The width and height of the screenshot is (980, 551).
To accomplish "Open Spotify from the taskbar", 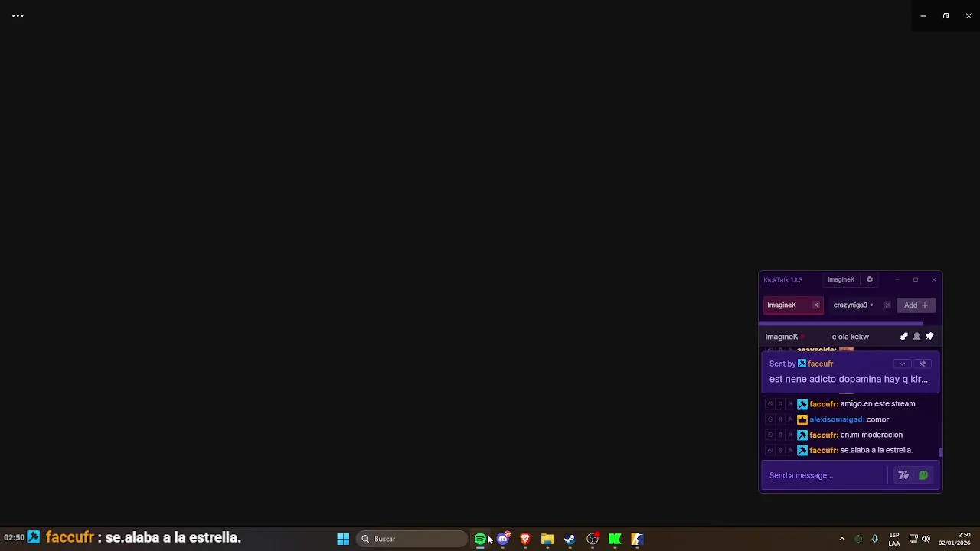I will 480,539.
